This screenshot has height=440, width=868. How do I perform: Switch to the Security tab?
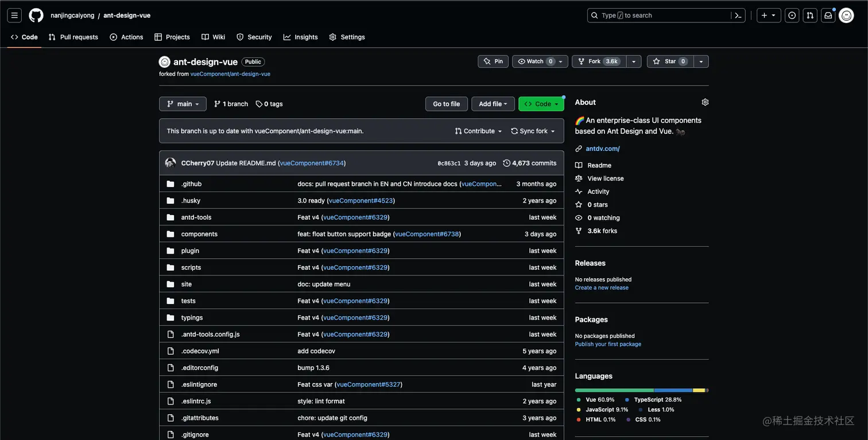coord(254,37)
